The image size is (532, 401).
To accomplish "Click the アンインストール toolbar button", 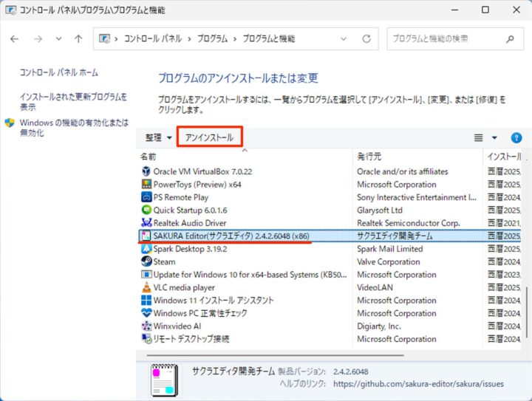I will click(209, 137).
